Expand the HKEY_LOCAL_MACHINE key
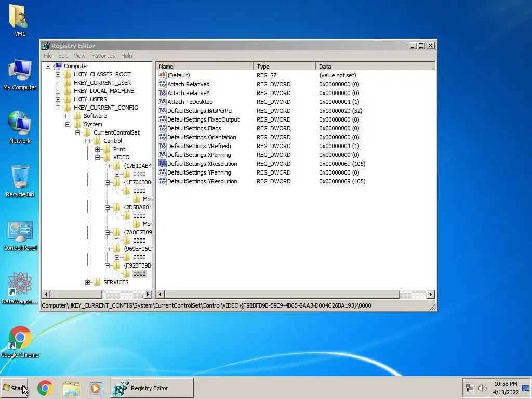Image resolution: width=532 pixels, height=399 pixels. pyautogui.click(x=58, y=91)
